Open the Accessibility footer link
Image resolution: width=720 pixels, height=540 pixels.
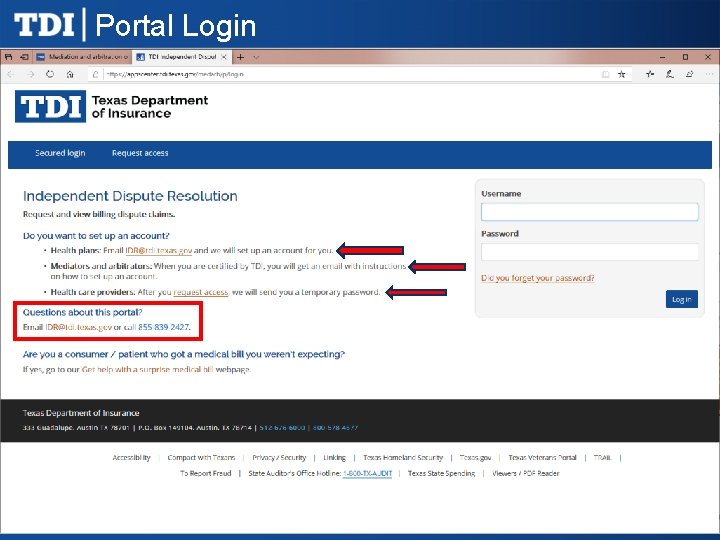pyautogui.click(x=131, y=457)
